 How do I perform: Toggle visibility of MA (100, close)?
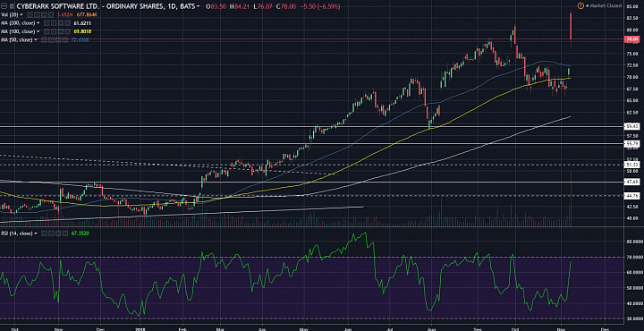click(47, 31)
